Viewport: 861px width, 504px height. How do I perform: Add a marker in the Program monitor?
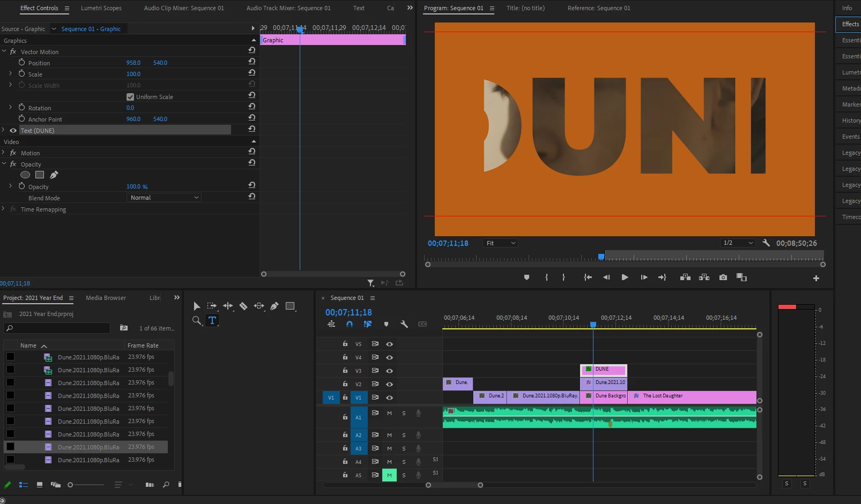526,277
